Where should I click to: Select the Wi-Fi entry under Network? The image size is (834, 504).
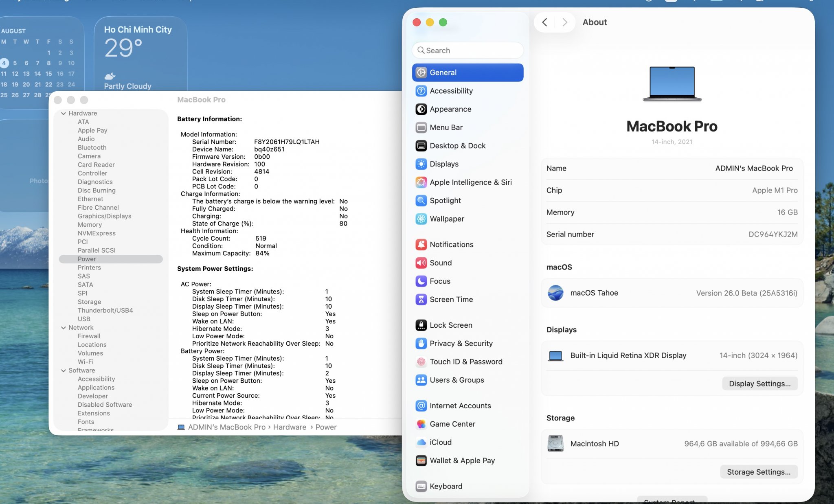tap(86, 362)
